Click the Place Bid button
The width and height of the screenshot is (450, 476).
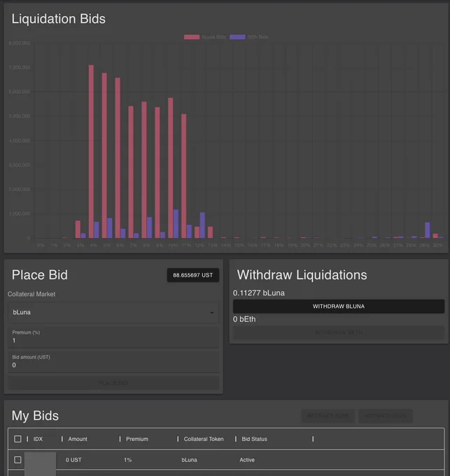pos(113,383)
